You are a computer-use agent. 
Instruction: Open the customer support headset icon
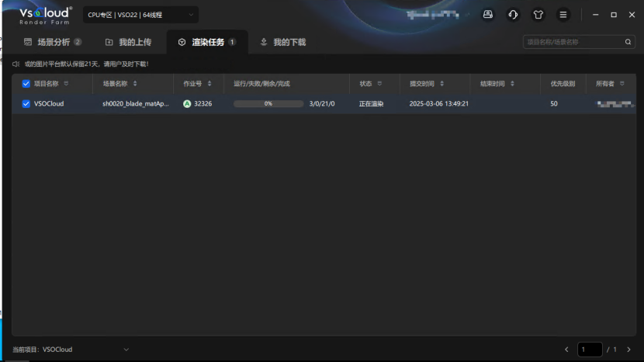(513, 15)
